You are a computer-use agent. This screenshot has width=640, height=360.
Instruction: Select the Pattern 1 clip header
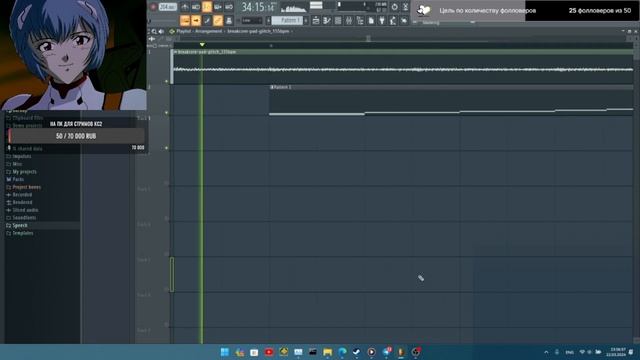pyautogui.click(x=451, y=87)
